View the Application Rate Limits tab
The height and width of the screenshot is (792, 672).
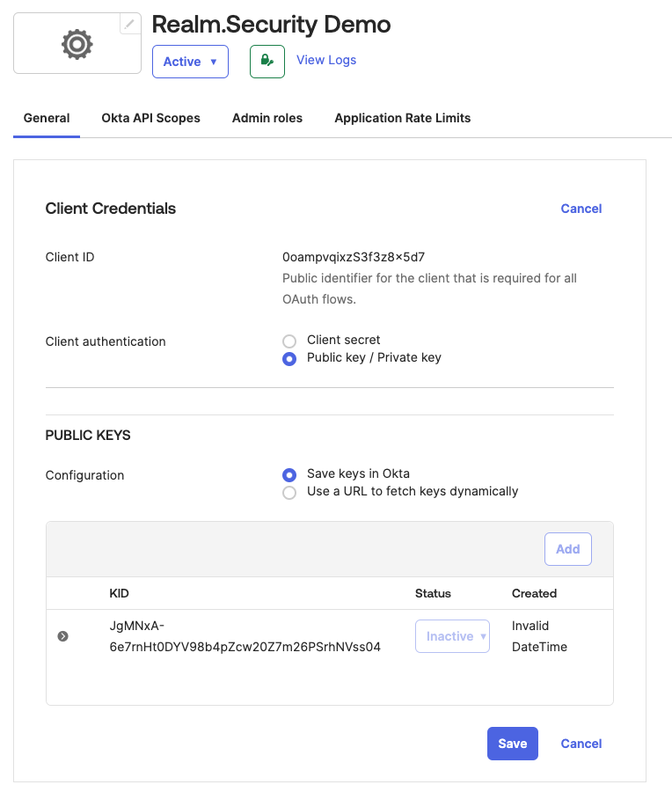coord(402,117)
